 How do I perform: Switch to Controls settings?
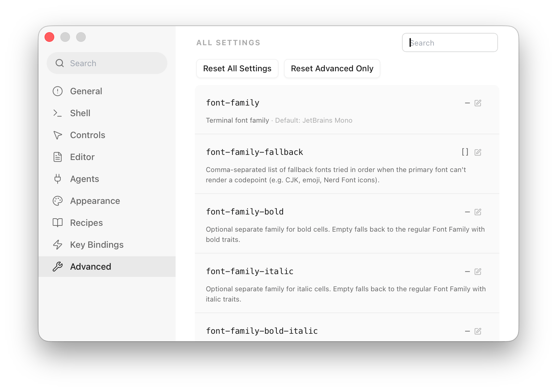pos(107,135)
